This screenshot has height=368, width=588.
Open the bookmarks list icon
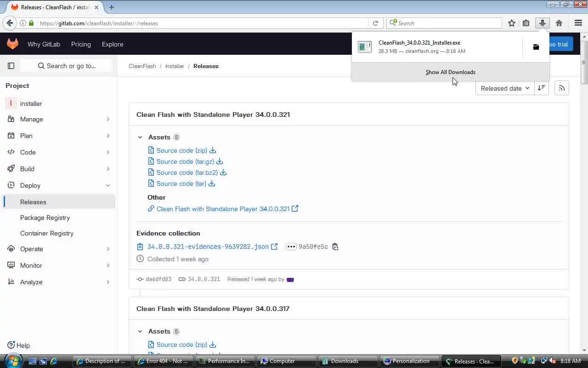[526, 23]
